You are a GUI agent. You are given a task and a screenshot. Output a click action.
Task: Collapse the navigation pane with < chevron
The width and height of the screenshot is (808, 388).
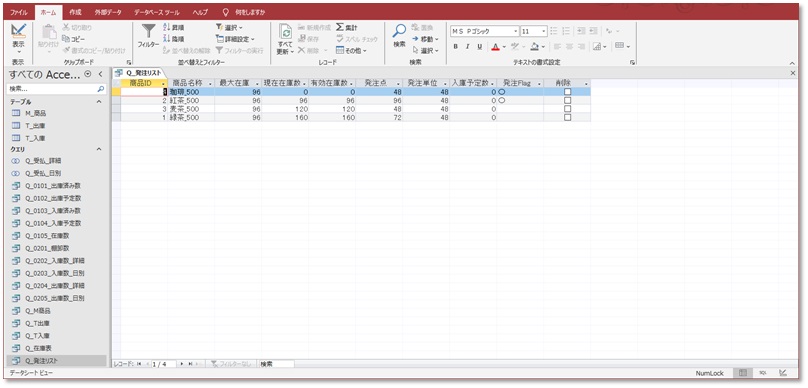click(100, 74)
